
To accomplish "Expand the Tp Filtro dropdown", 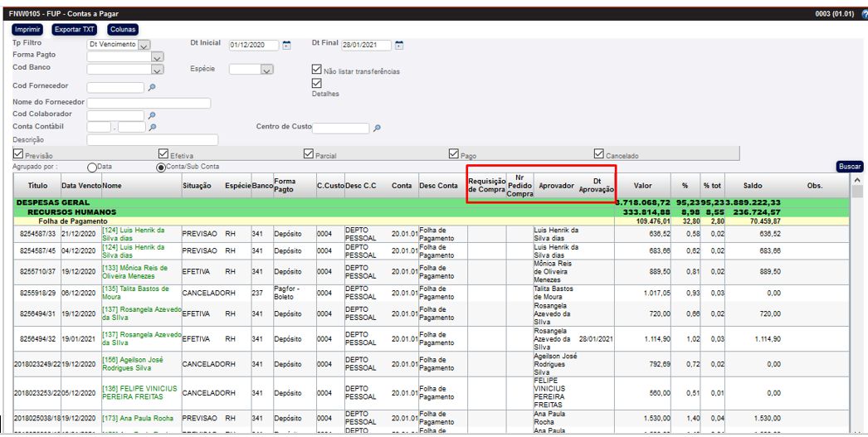I will (x=144, y=45).
